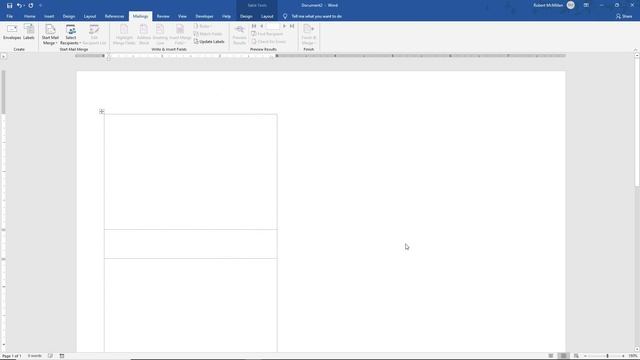Save the document from Quick Access Toolbar
Screen dimensions: 640x360
(9, 5)
